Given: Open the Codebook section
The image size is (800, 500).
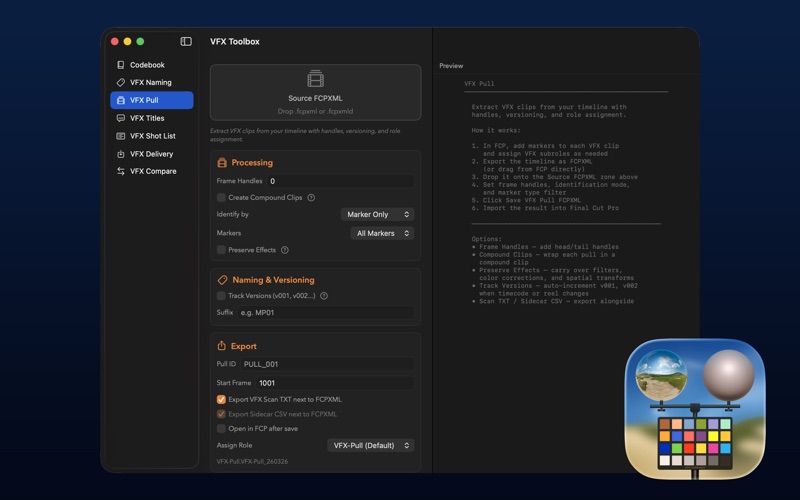Looking at the screenshot, I should 152,65.
